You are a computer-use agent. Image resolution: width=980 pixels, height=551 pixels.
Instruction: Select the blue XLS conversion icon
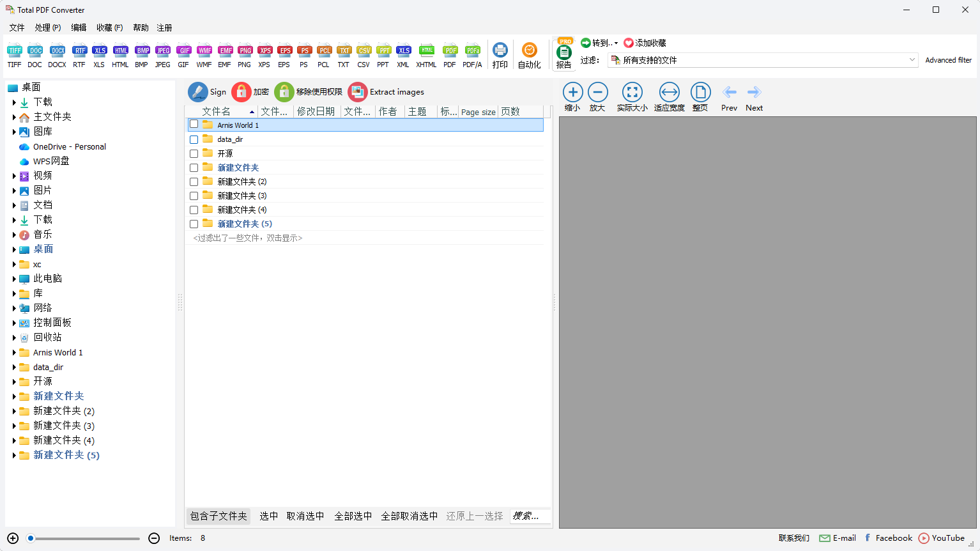click(99, 56)
